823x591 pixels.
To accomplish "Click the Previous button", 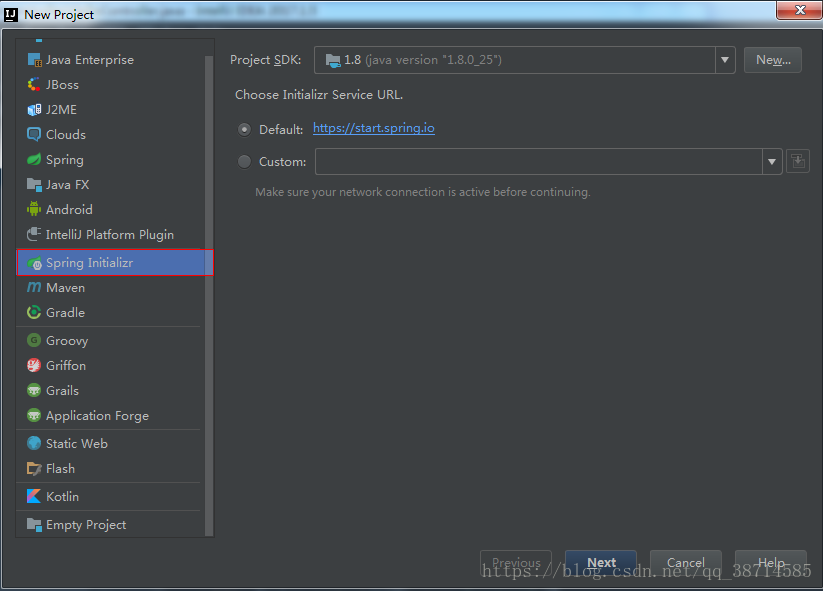I will click(x=516, y=563).
